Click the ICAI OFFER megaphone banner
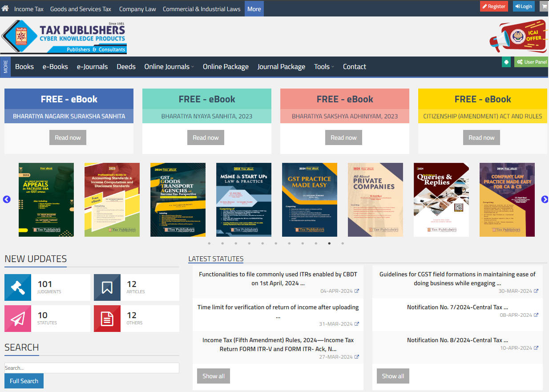The image size is (549, 392). tap(517, 36)
